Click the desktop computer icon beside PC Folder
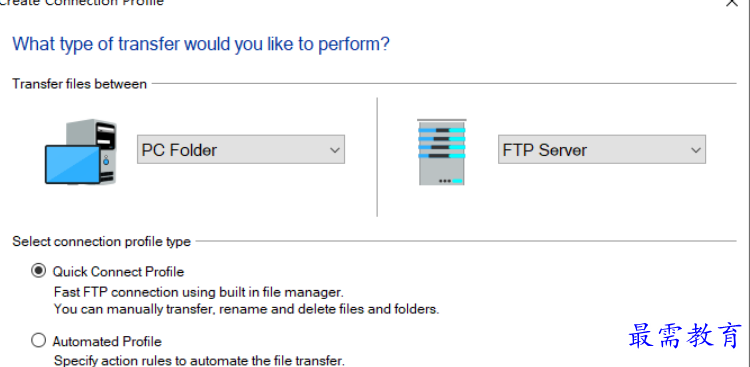Screen dimensions: 750x367 pos(81,152)
